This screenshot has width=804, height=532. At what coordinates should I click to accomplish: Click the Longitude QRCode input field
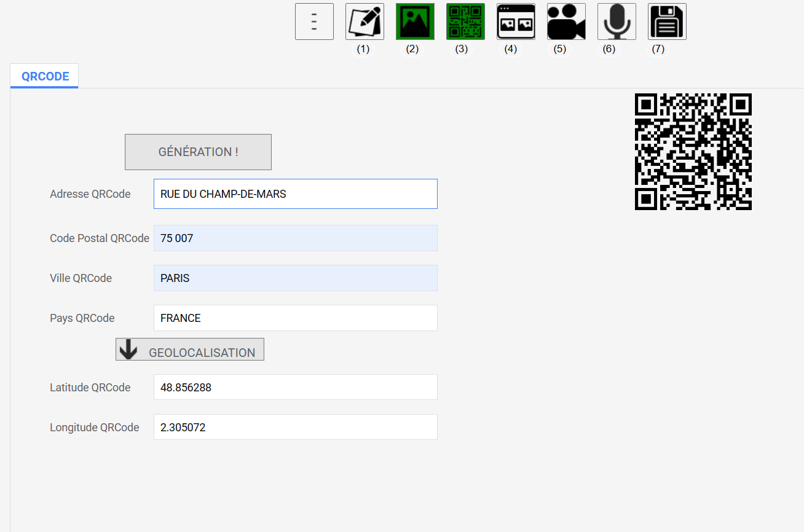pyautogui.click(x=295, y=428)
